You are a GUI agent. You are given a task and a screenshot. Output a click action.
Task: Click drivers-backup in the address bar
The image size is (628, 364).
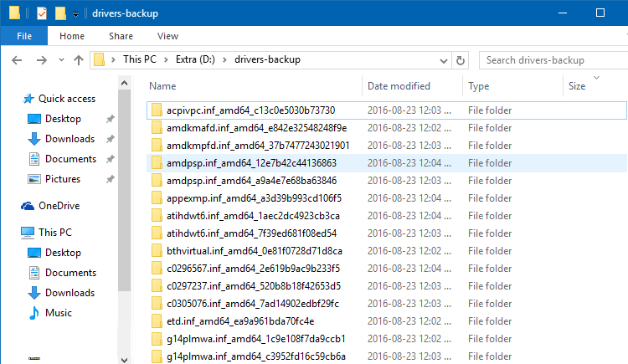(267, 59)
